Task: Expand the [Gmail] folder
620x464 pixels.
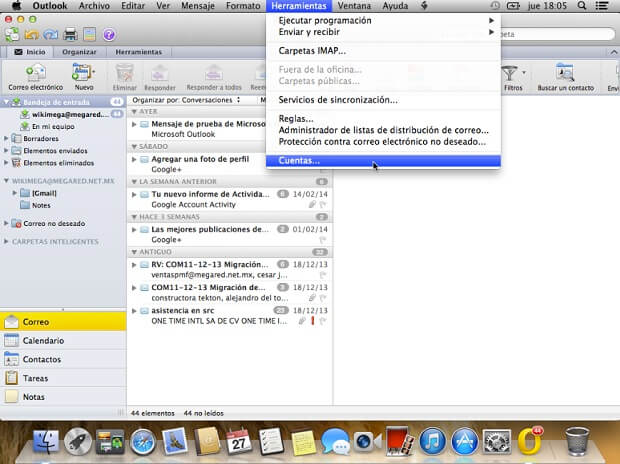Action: [15, 193]
